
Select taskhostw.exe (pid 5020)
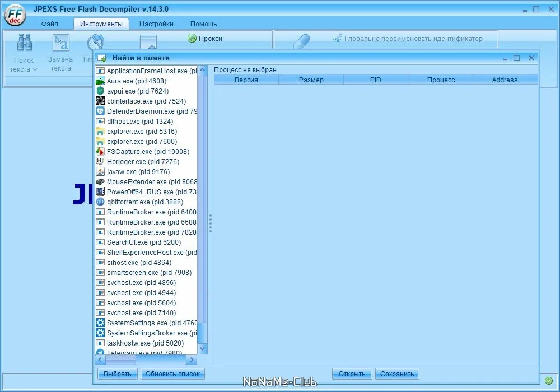pos(146,343)
